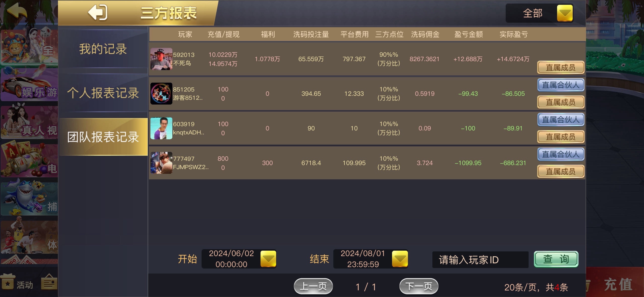Go to next page with 下一页
The image size is (644, 297).
tap(418, 286)
